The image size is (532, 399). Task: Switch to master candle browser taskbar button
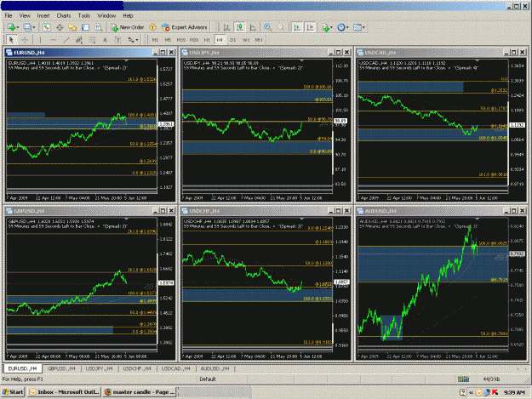(x=140, y=392)
